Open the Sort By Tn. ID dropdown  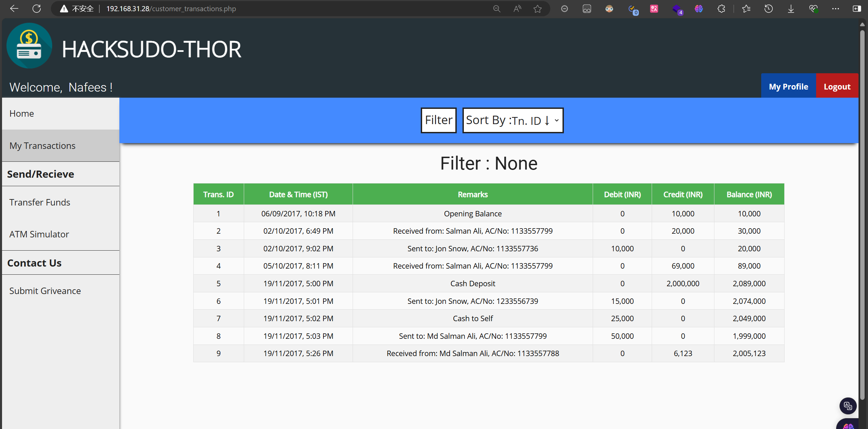pyautogui.click(x=513, y=120)
